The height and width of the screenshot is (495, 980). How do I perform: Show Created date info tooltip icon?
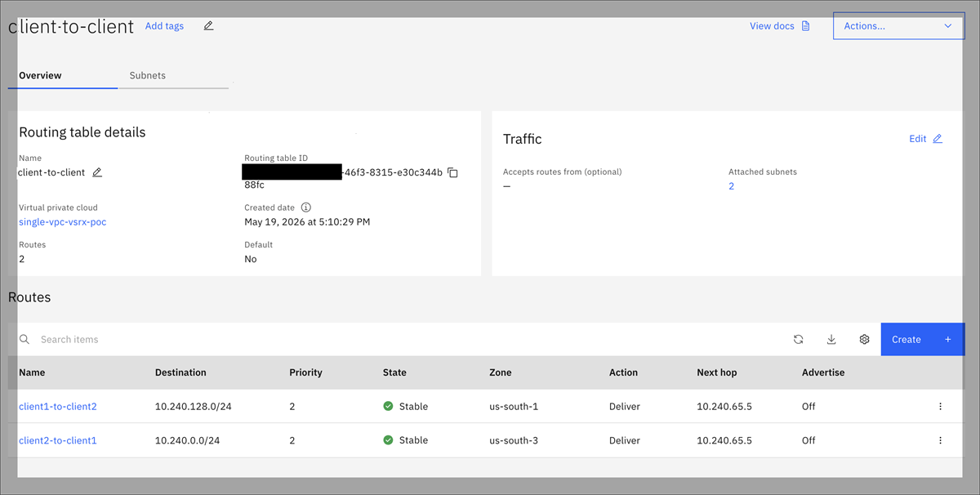coord(306,207)
